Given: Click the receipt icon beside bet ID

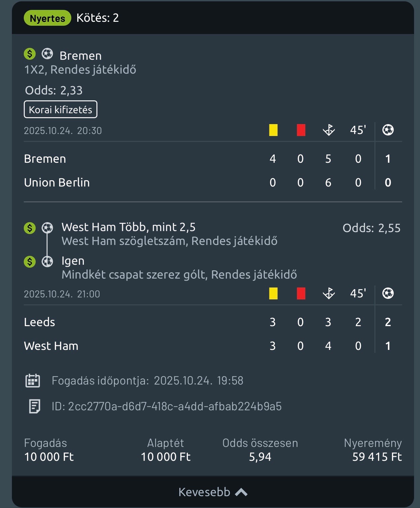Looking at the screenshot, I should (x=34, y=406).
